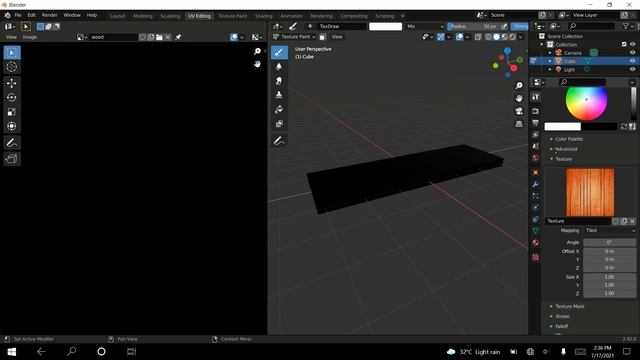Open the Active Tool properties tab
Screen dimensions: 640x360
(x=536, y=97)
